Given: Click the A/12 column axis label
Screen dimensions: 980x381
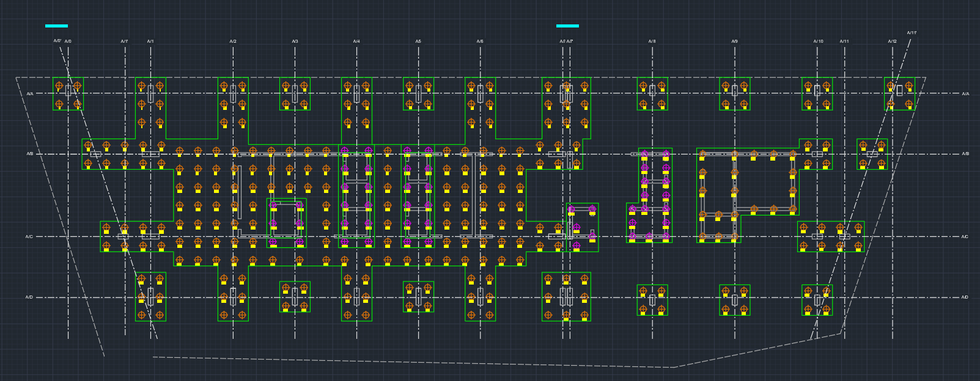Looking at the screenshot, I should point(893,42).
